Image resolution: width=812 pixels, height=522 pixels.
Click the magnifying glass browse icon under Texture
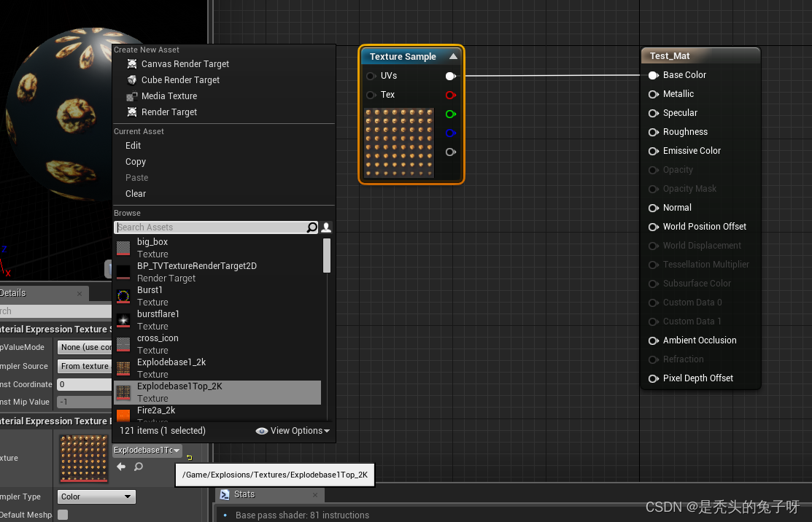[139, 466]
